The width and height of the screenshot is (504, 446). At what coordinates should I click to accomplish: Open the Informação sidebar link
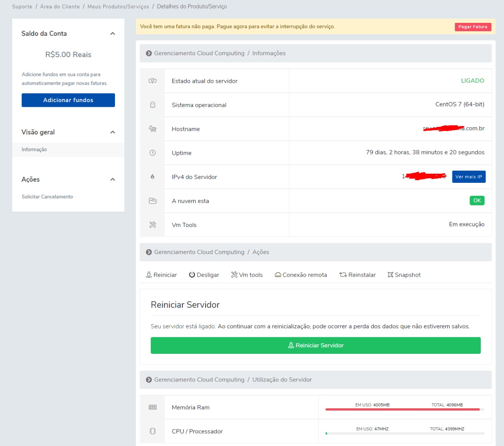coord(34,150)
